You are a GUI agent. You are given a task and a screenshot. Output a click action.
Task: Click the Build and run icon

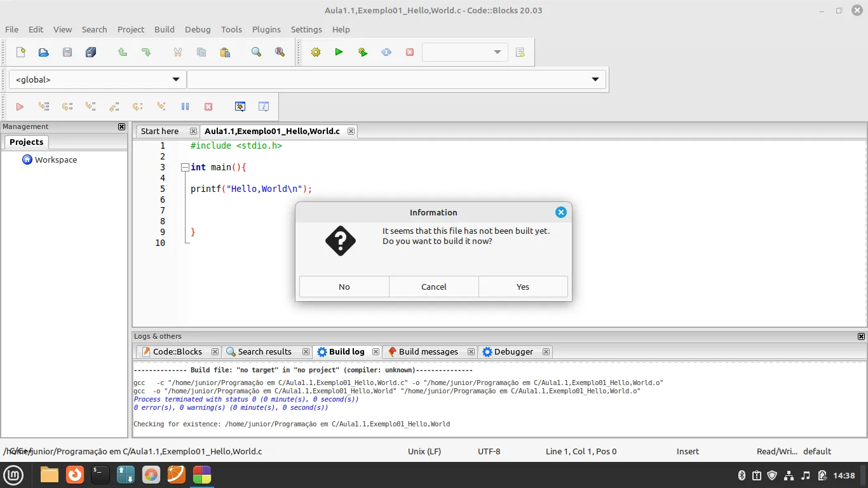point(363,52)
